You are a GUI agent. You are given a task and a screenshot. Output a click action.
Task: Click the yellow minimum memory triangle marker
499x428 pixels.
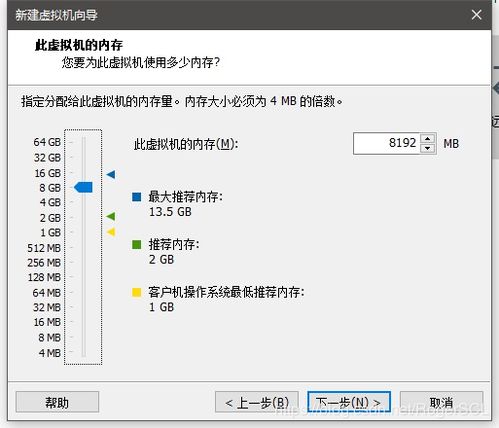(111, 232)
